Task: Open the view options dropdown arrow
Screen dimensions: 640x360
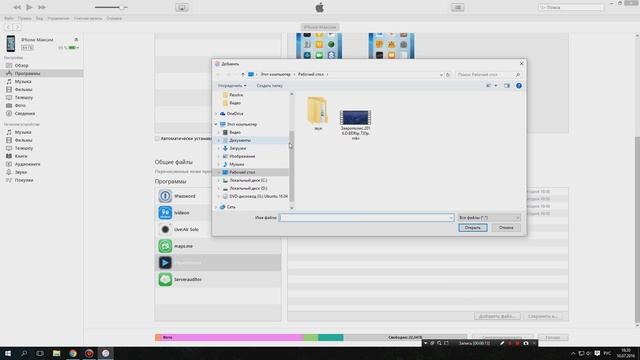Action: click(x=496, y=86)
